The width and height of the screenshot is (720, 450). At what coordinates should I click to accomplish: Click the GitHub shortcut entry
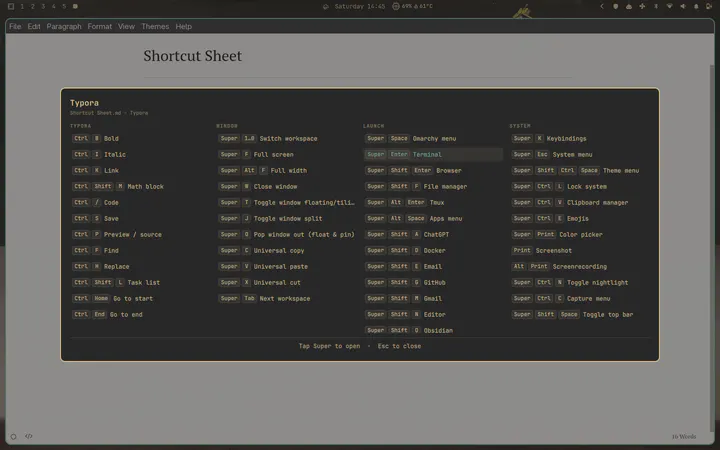[406, 283]
